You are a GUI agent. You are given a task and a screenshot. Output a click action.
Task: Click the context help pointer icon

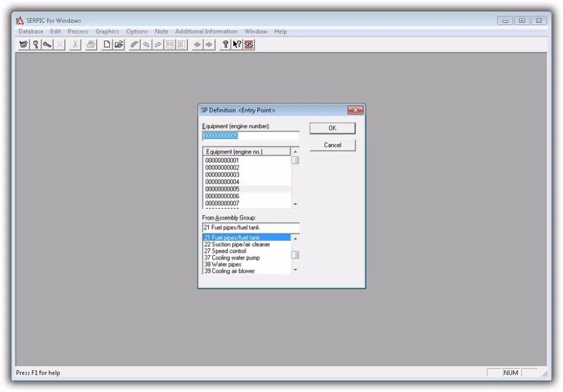point(237,44)
